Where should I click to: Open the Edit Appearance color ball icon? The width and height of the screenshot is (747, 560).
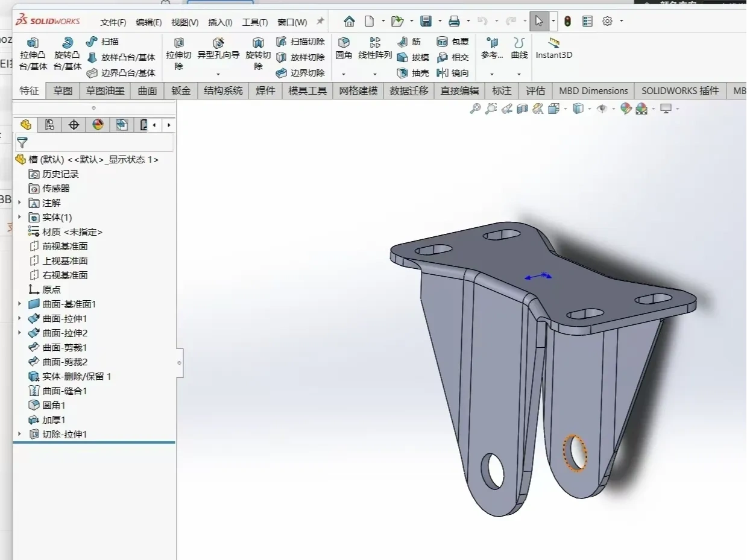[x=626, y=109]
